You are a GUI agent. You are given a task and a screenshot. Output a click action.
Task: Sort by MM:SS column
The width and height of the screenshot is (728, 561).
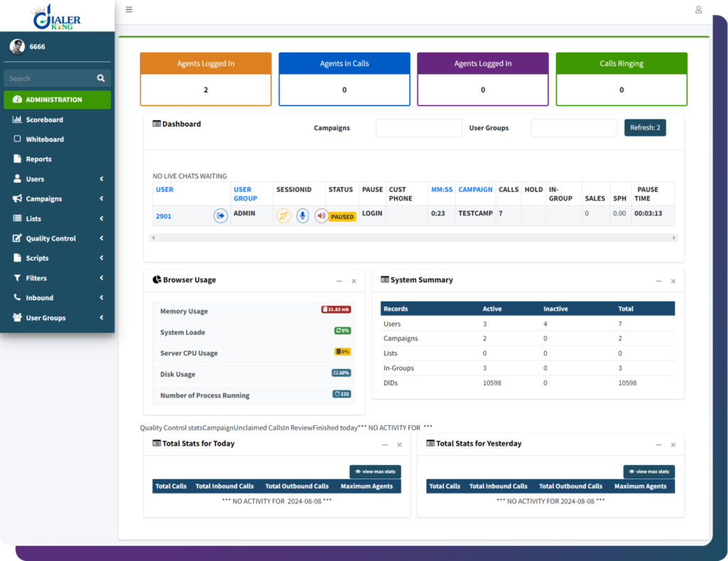tap(441, 189)
